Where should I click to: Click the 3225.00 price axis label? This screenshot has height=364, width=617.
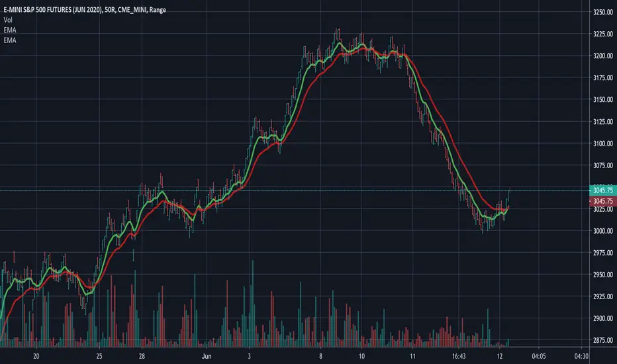point(603,34)
